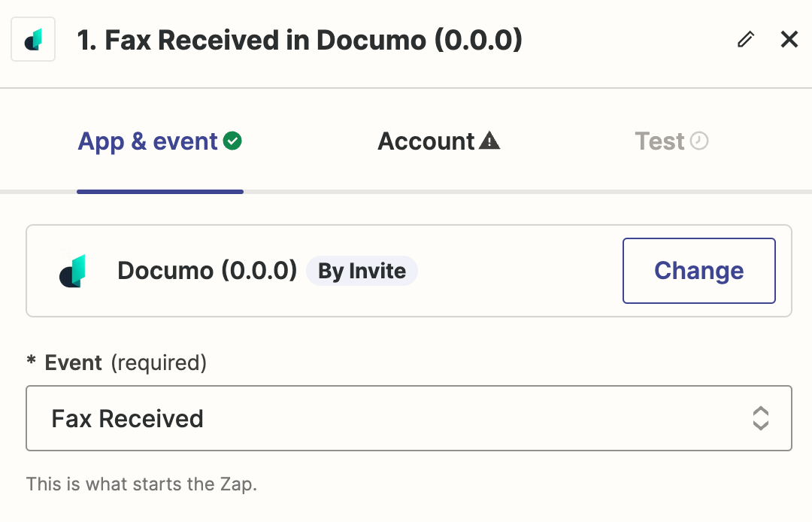Click the Documo app icon in the app card
Image resolution: width=812 pixels, height=522 pixels.
[x=72, y=271]
